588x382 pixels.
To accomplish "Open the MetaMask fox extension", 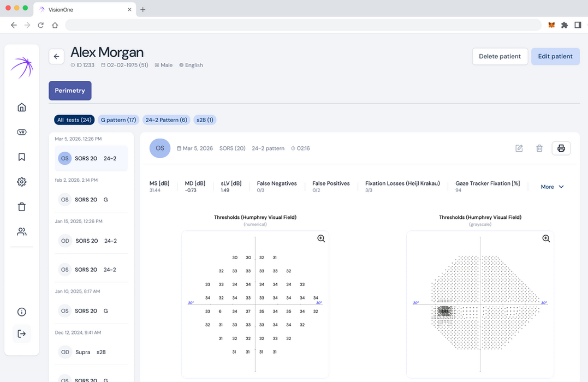I will tap(551, 25).
